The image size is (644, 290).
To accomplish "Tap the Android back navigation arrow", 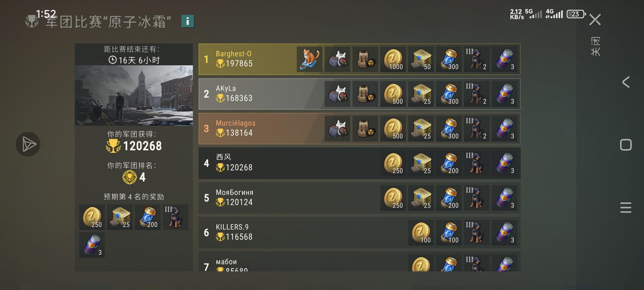I will [626, 82].
